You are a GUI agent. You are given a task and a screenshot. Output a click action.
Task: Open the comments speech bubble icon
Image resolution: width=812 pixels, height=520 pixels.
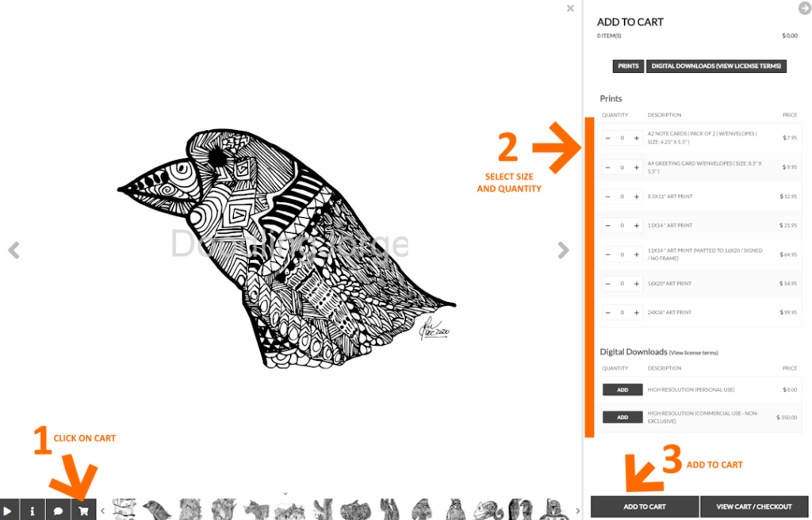(58, 510)
